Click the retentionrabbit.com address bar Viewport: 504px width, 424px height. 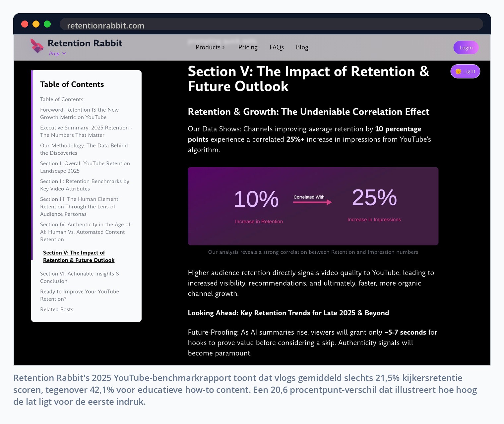tap(271, 25)
